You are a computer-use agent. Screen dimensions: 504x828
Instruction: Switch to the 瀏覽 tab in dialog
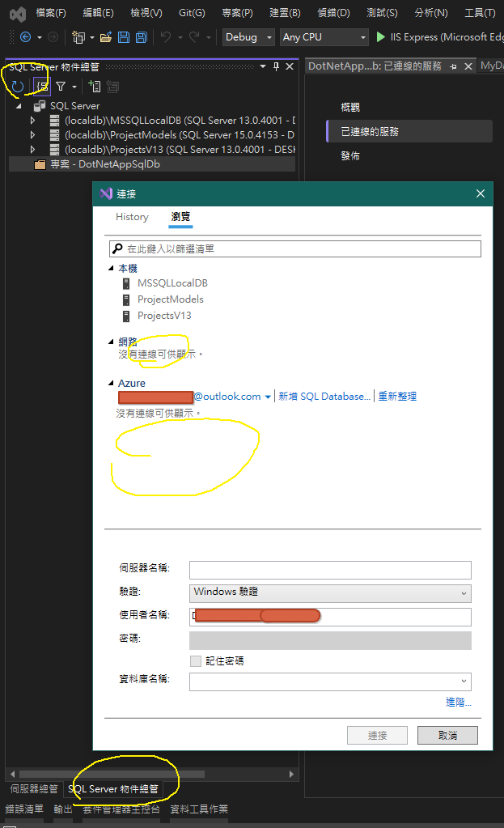[x=180, y=217]
